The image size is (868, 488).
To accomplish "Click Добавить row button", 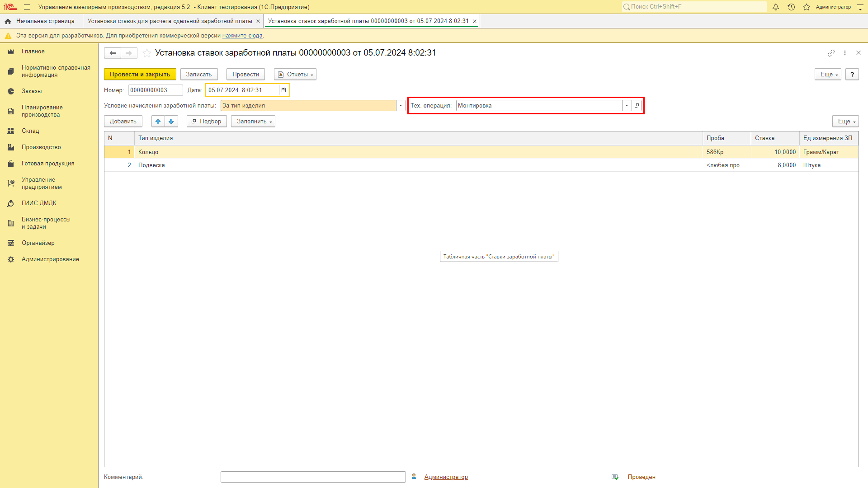I will [x=123, y=122].
